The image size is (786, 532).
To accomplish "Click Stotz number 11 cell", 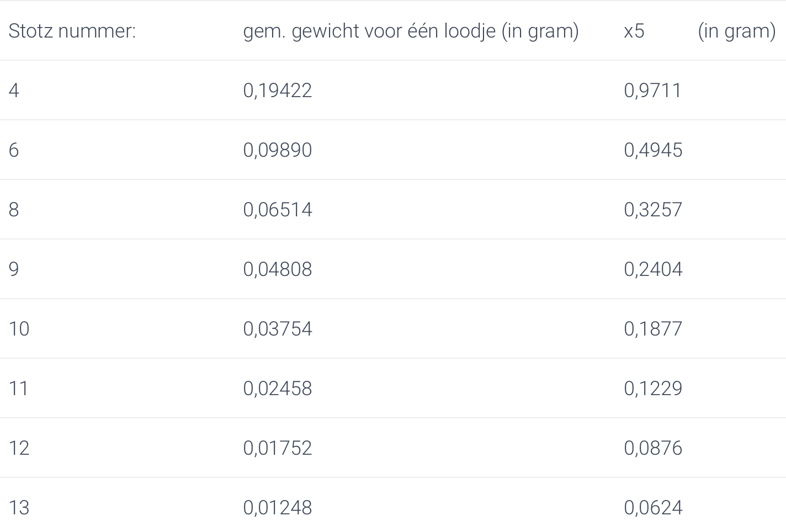I will click(18, 389).
